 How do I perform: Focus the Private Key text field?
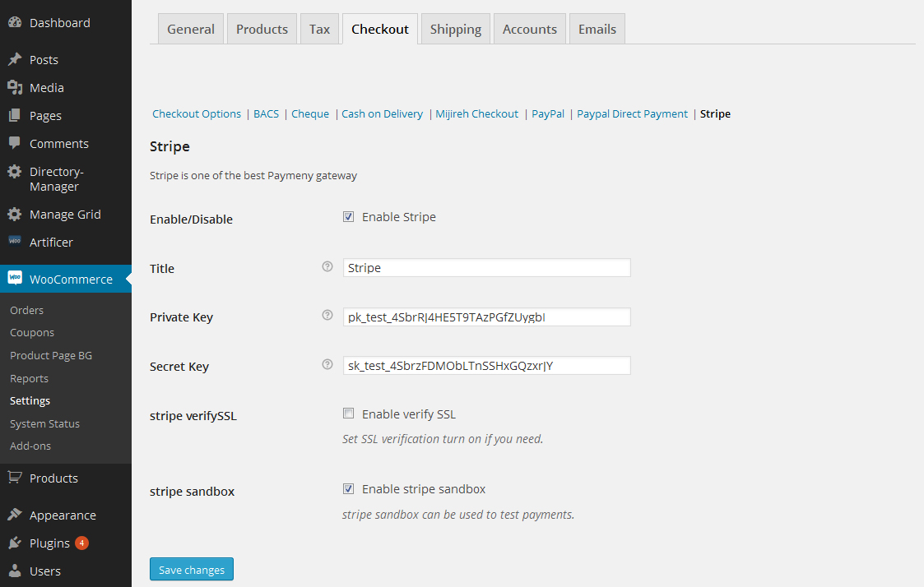[487, 317]
